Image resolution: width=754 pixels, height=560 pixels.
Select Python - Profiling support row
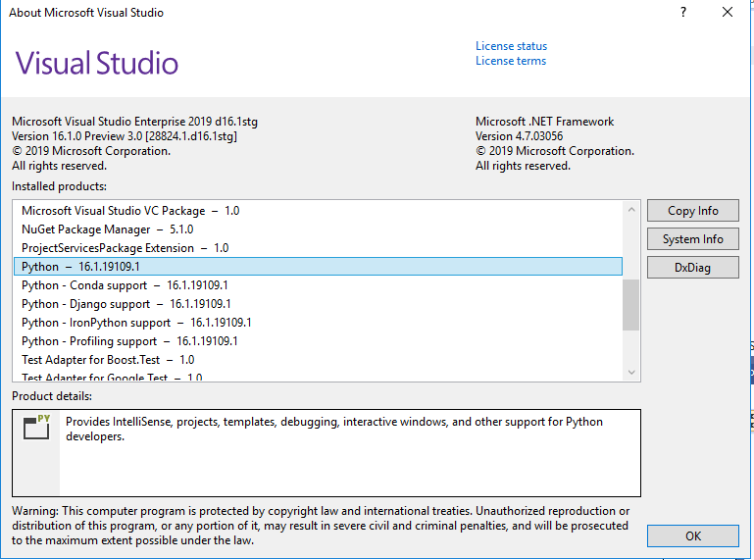(x=318, y=341)
